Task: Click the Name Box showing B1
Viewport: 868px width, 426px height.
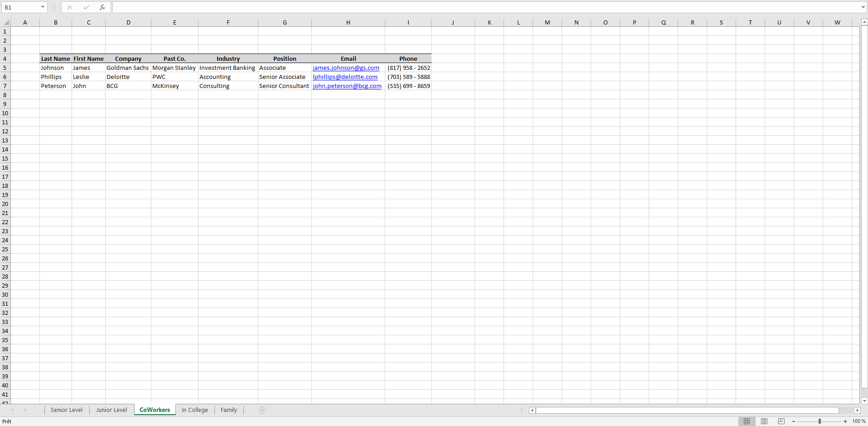Action: coord(20,7)
